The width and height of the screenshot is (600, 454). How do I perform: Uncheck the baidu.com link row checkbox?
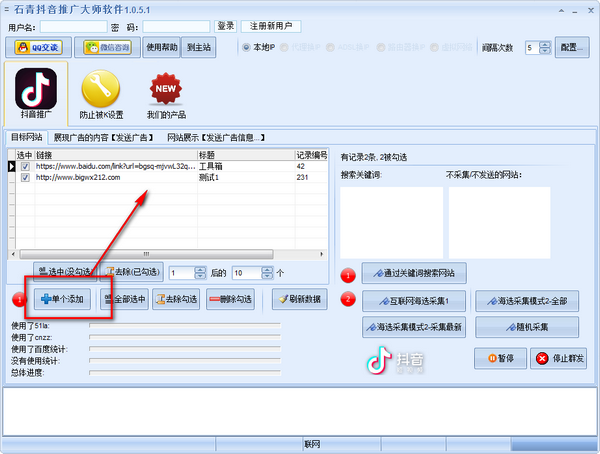coord(25,167)
